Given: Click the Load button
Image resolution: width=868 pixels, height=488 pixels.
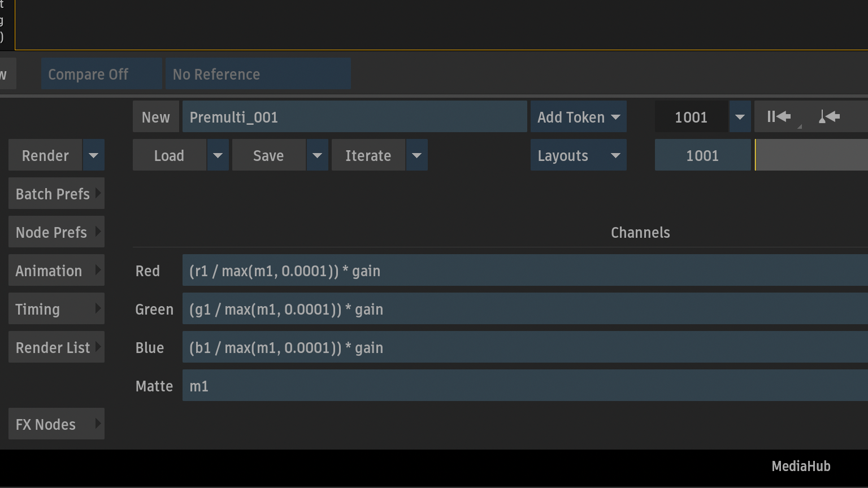Looking at the screenshot, I should (x=170, y=155).
